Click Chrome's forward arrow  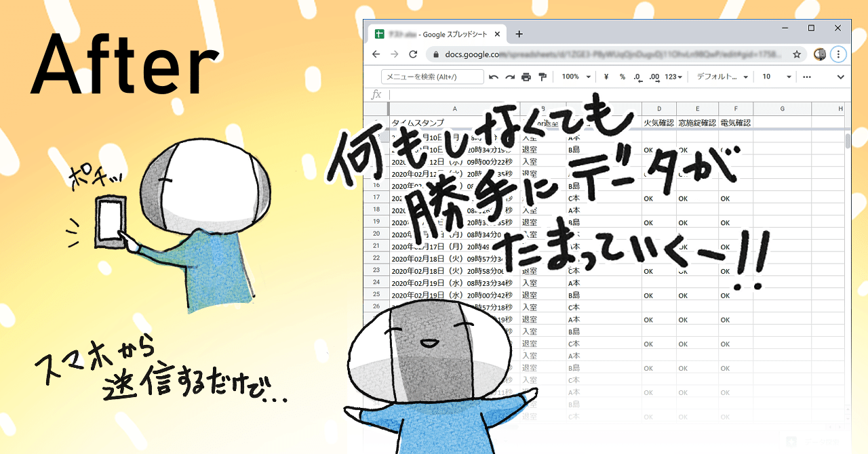pos(395,54)
